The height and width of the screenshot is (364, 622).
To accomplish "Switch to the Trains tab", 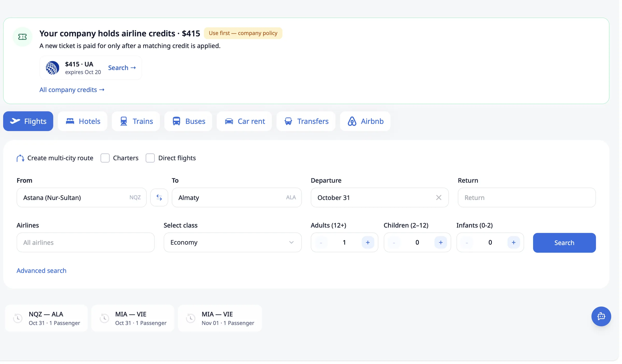I will click(x=136, y=121).
